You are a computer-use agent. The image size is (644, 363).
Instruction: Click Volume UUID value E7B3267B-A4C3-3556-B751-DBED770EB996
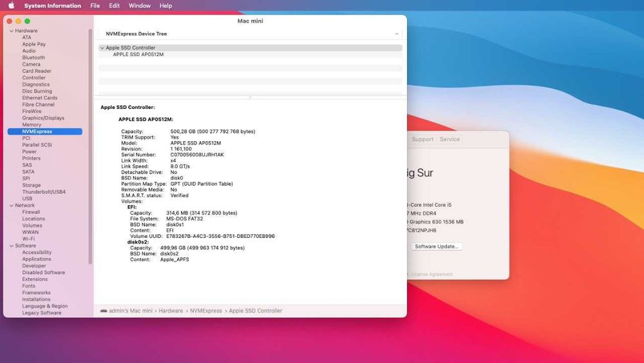(x=220, y=237)
